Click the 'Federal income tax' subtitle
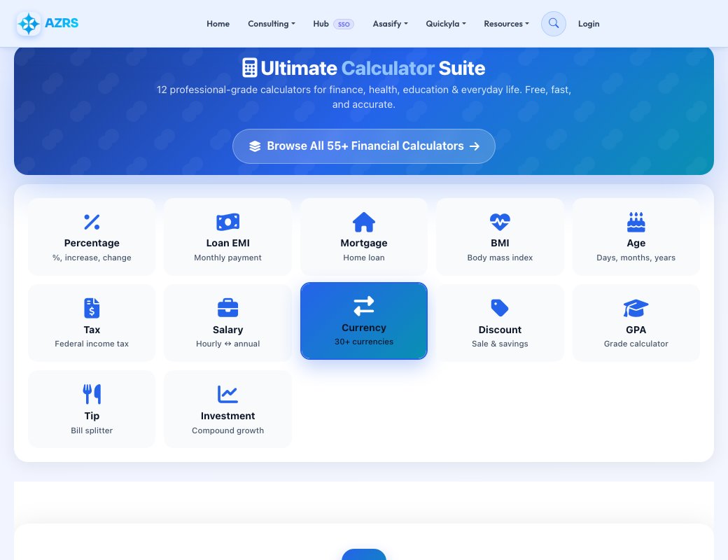The image size is (728, 560). 92,344
